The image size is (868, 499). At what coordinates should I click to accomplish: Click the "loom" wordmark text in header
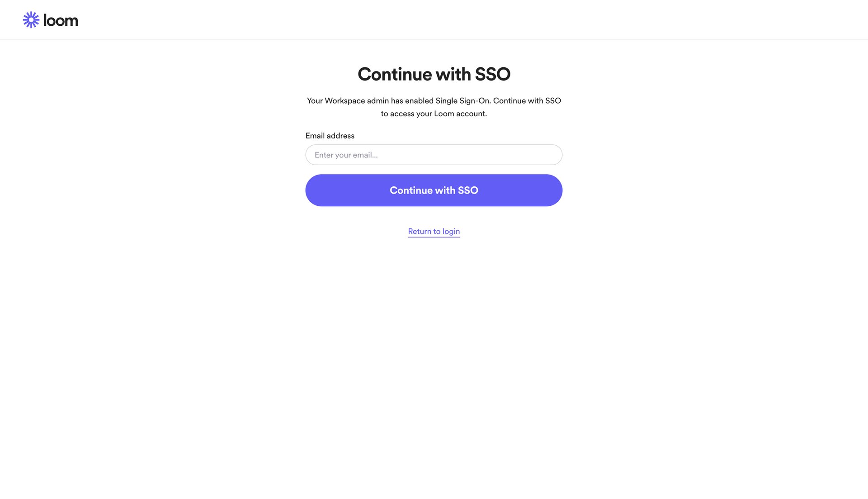coord(61,20)
